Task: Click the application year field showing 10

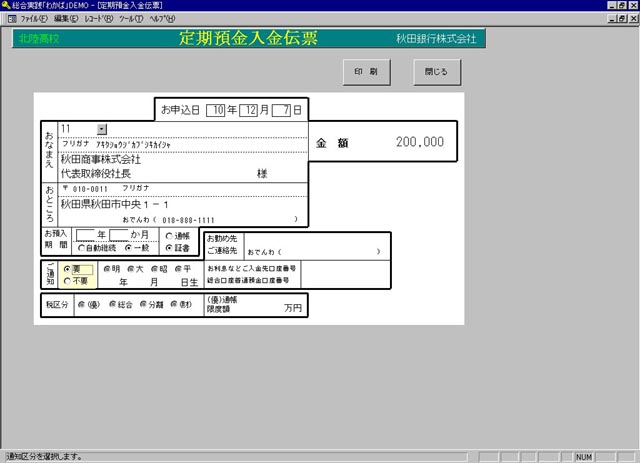Action: point(217,109)
